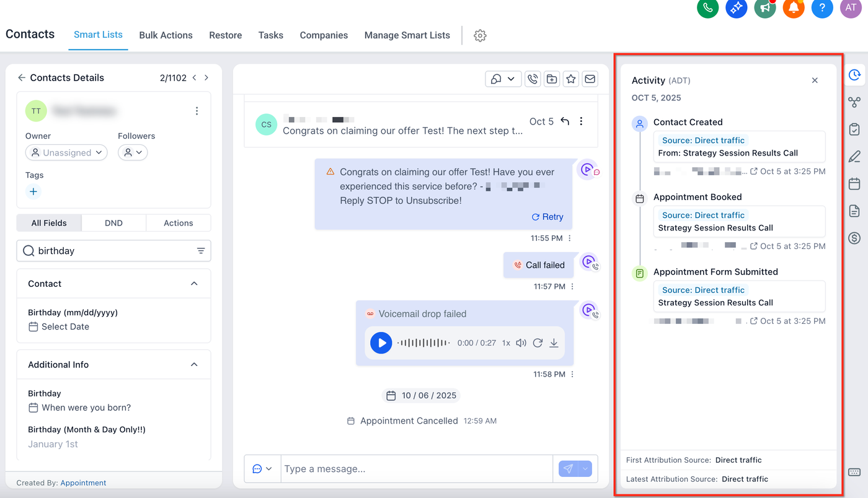Go to the next contact
This screenshot has height=498, width=868.
coord(206,77)
